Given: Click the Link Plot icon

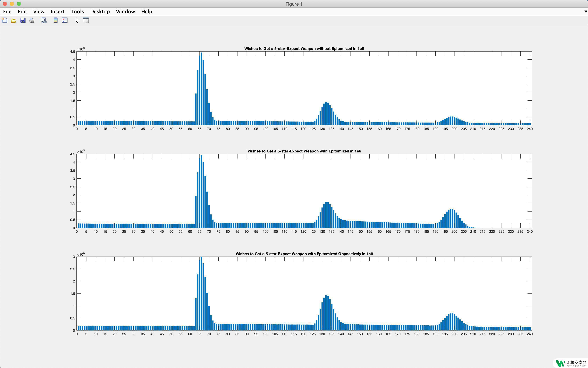Looking at the screenshot, I should (44, 21).
